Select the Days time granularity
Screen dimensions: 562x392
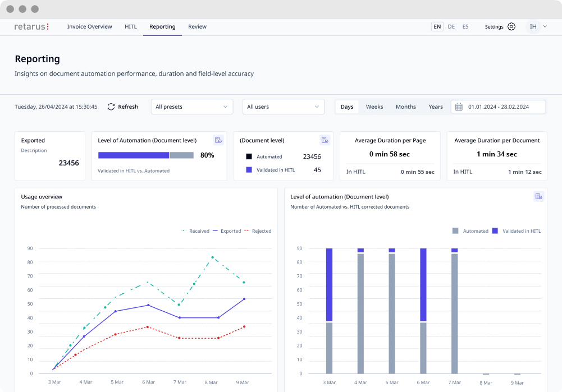pos(346,107)
